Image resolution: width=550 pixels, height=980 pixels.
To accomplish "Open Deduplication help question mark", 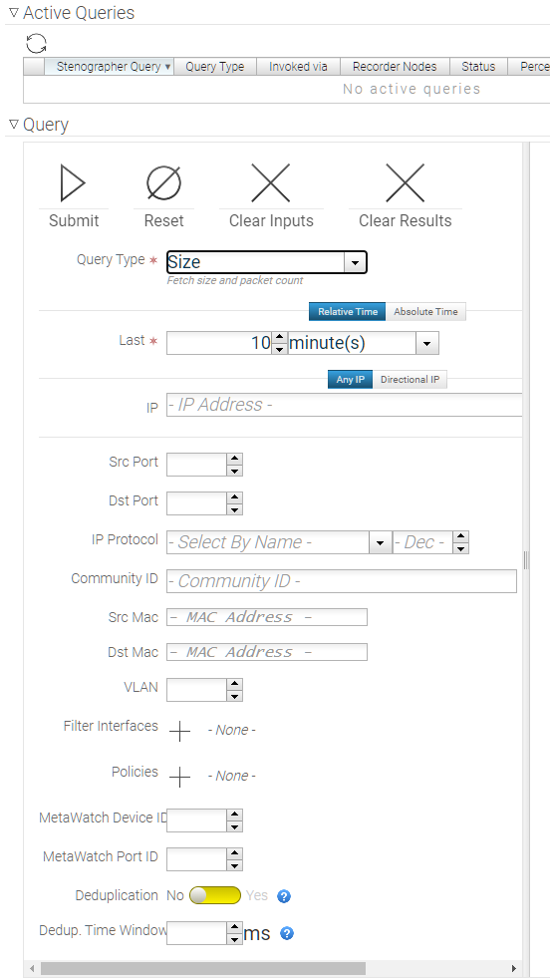I will [283, 896].
